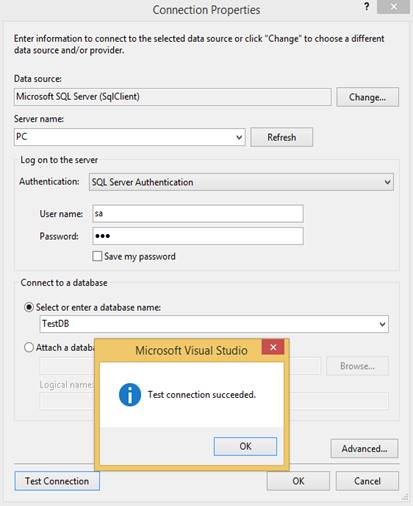Image resolution: width=413 pixels, height=506 pixels.
Task: Click the Change... data source button
Action: pyautogui.click(x=367, y=97)
